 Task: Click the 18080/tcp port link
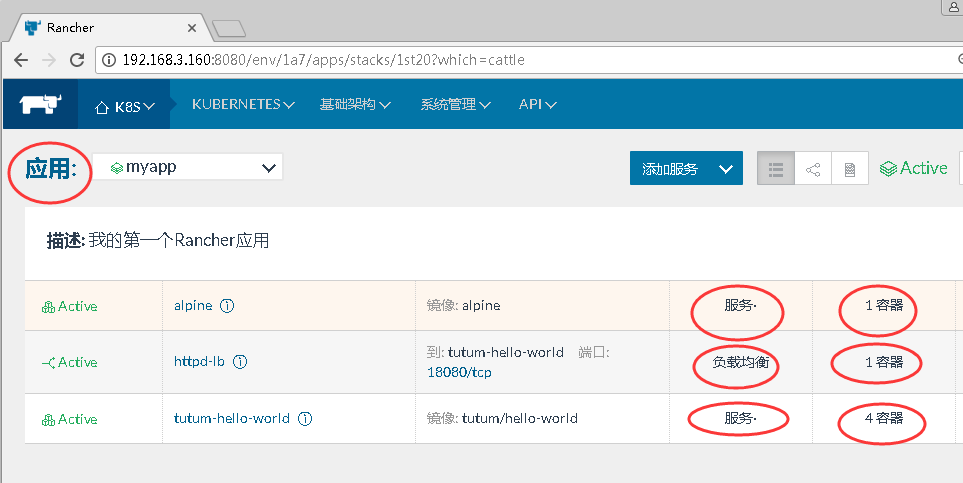(x=459, y=372)
